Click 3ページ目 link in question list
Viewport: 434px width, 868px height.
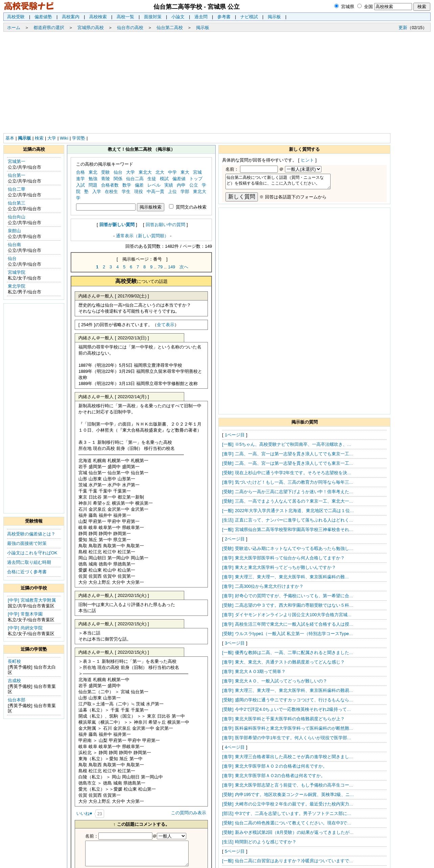pyautogui.click(x=235, y=643)
